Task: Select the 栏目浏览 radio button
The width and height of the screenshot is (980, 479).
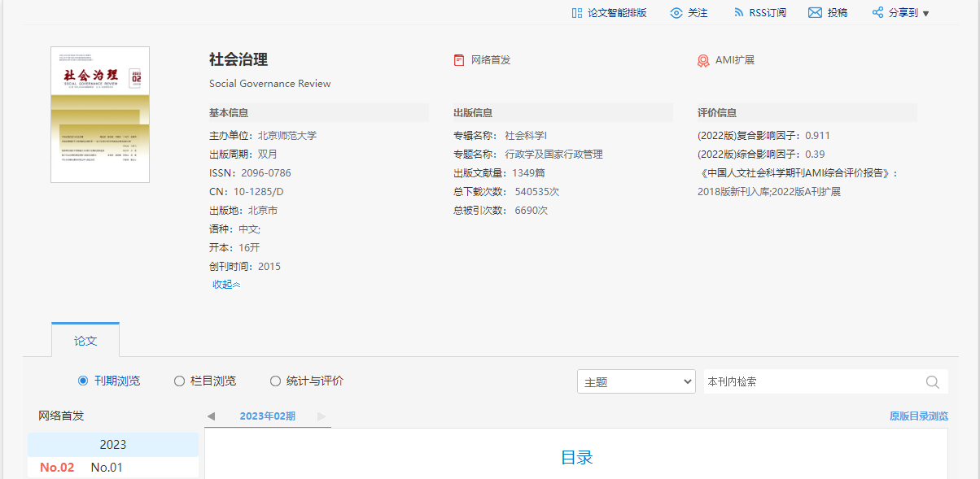Action: click(179, 381)
